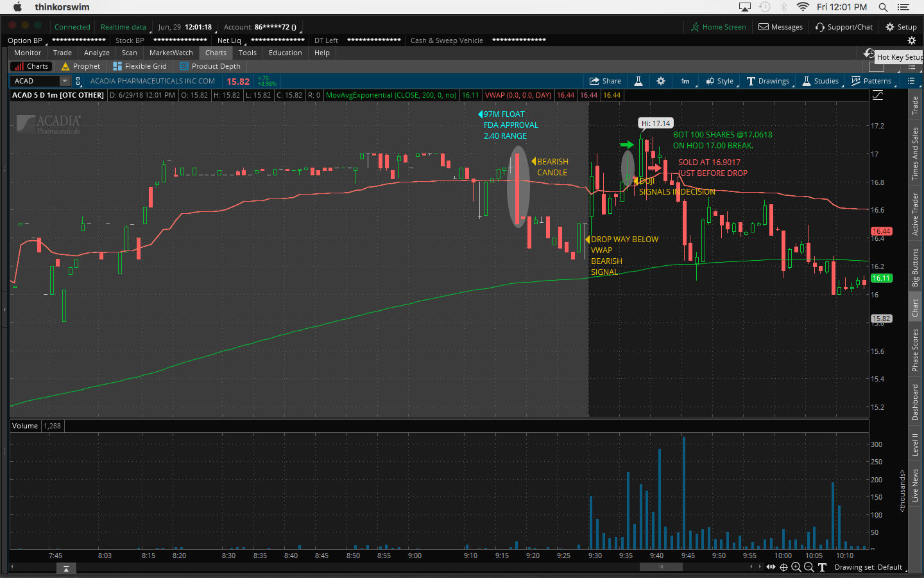Open the Net Liq dropdown

[230, 40]
